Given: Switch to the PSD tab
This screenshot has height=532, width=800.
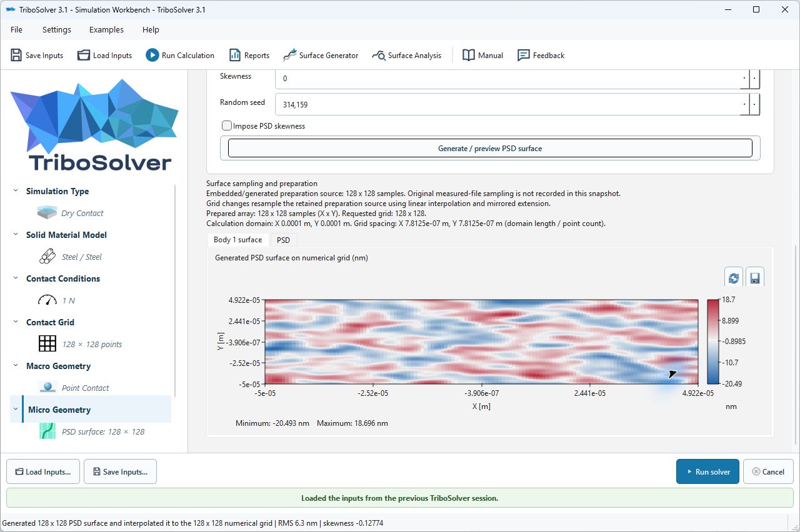Looking at the screenshot, I should tap(283, 240).
